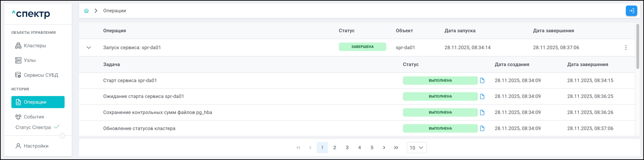Open Настройки in the sidebar
Viewport: 644px width, 160px height.
[x=36, y=146]
